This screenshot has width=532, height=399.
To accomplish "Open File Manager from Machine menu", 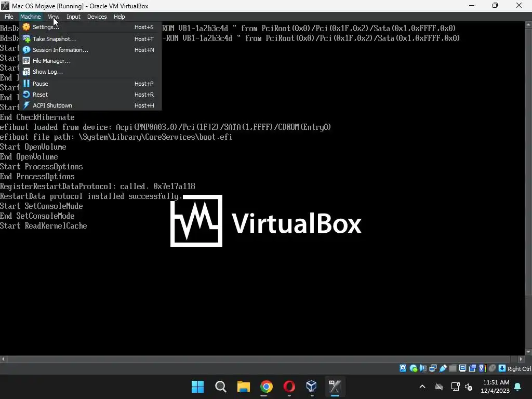I will 90,61.
